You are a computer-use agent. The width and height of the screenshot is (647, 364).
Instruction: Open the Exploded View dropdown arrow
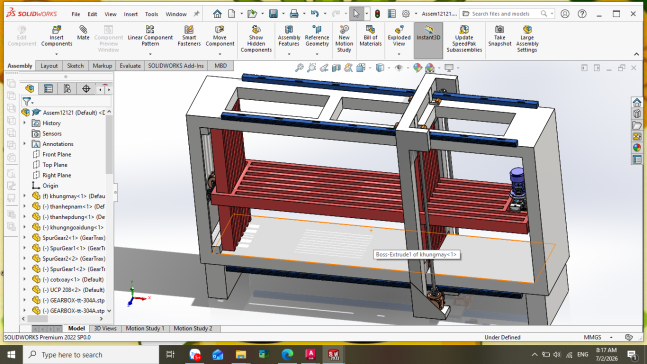pos(399,54)
